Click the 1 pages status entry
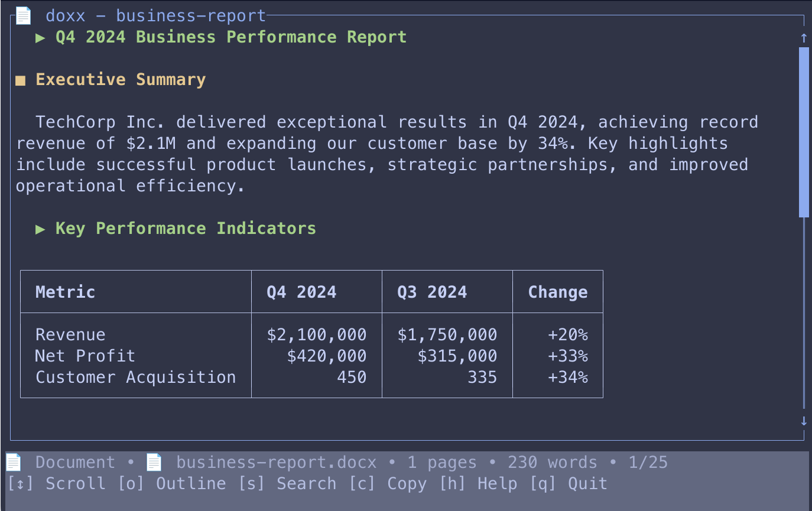Image resolution: width=812 pixels, height=511 pixels. pyautogui.click(x=442, y=463)
